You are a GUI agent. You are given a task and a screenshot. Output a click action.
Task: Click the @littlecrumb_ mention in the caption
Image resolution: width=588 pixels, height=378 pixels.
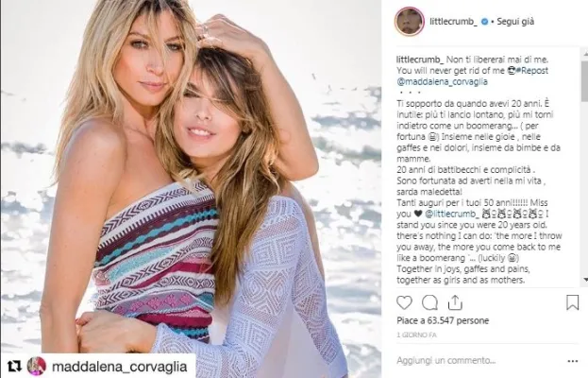click(x=451, y=214)
